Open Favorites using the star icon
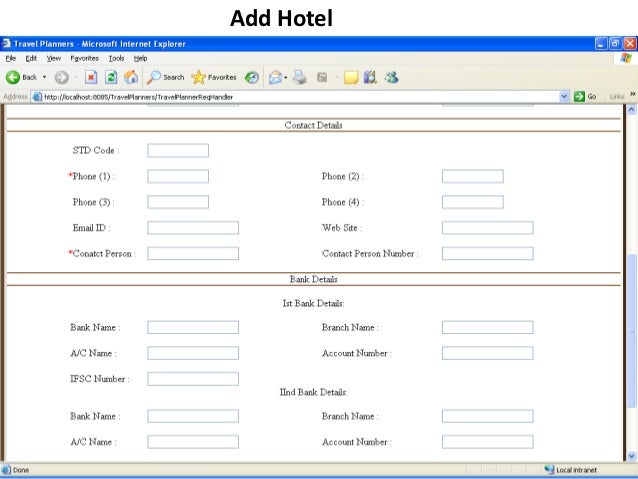The image size is (638, 479). click(214, 77)
